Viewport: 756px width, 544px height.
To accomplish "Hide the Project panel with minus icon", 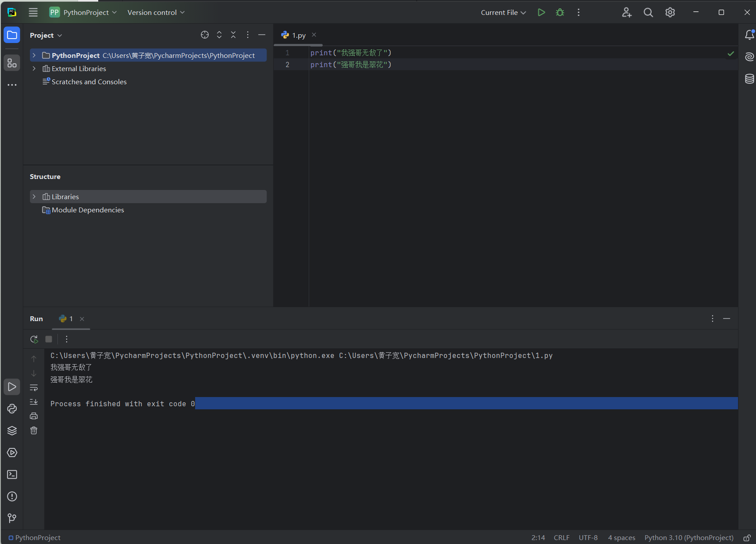I will coord(262,35).
